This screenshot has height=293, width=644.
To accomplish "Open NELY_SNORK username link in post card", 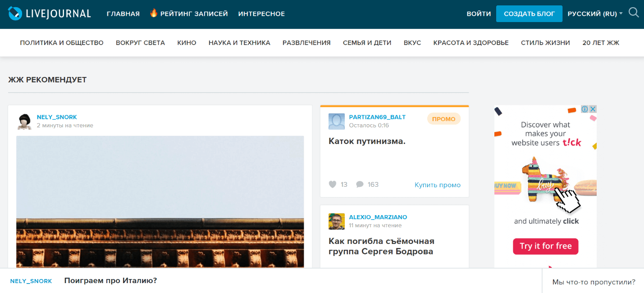I will click(57, 117).
